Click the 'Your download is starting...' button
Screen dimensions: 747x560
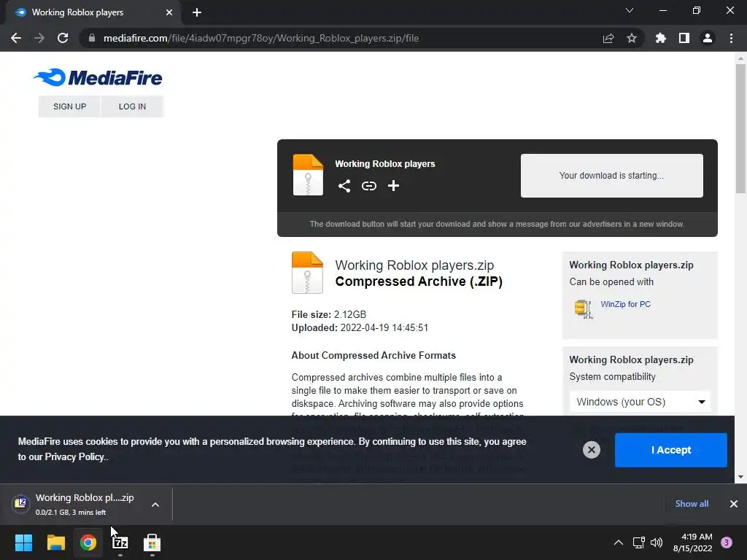[x=612, y=175]
